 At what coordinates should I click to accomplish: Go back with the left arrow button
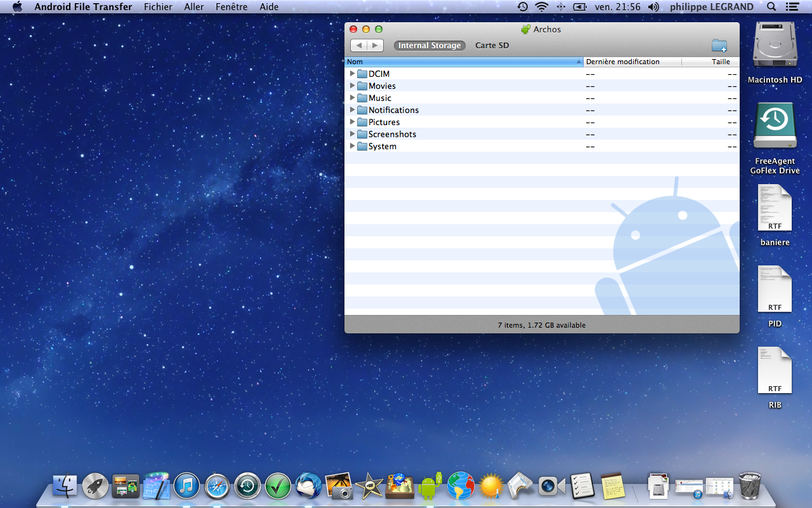(x=359, y=46)
